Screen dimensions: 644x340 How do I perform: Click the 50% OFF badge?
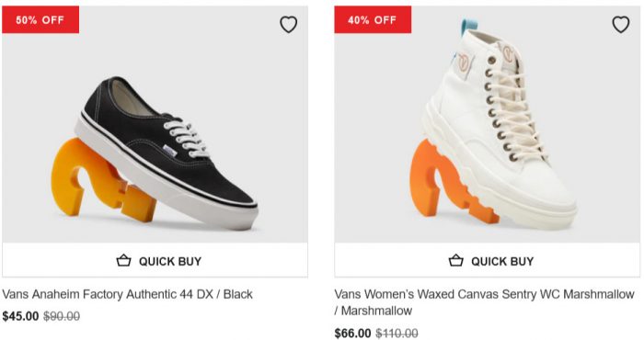40,19
